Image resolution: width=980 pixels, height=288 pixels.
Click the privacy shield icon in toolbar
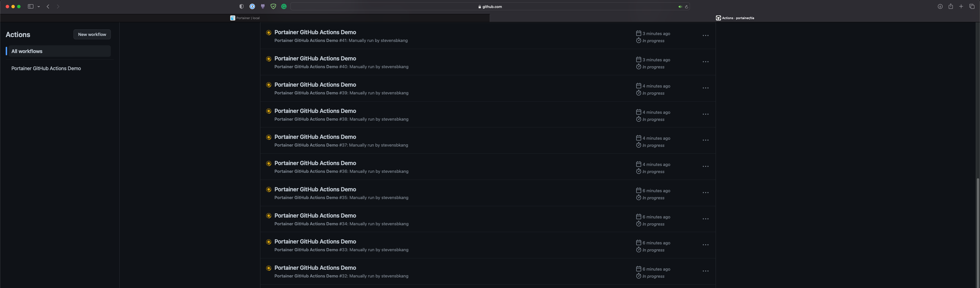click(x=242, y=7)
